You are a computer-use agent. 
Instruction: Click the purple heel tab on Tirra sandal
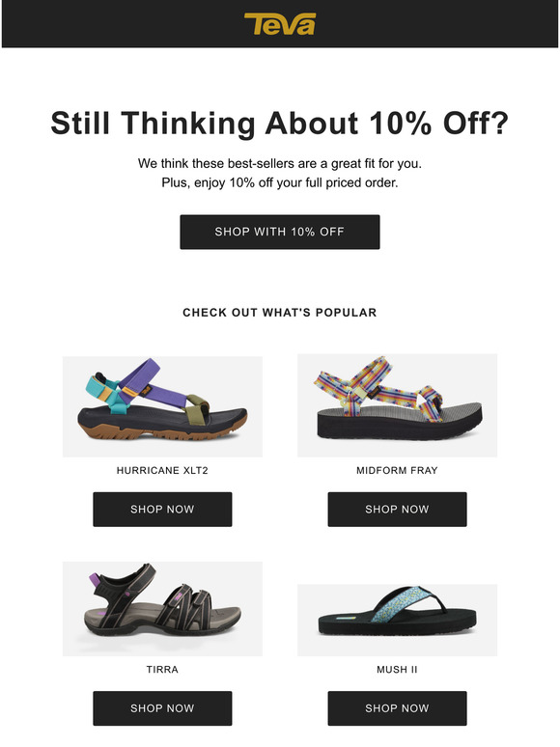(94, 581)
